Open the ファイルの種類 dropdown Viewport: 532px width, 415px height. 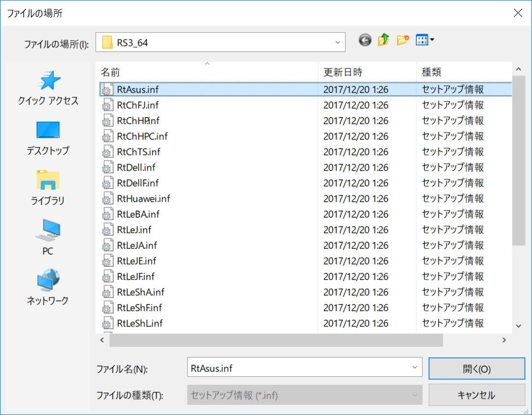coord(413,394)
